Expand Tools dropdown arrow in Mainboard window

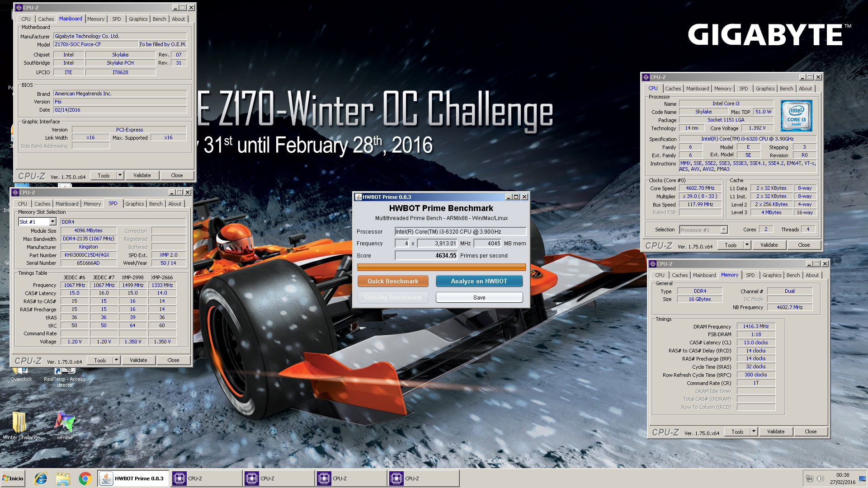click(x=120, y=175)
